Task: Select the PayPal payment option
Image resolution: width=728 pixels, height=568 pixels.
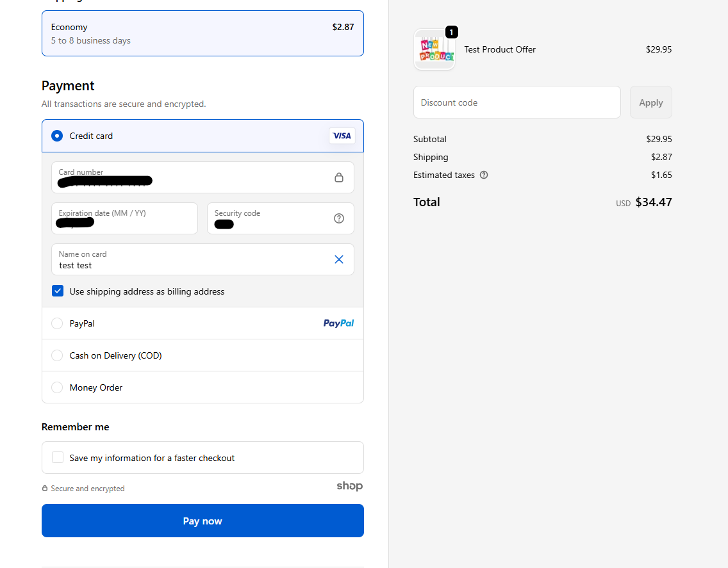Action: click(57, 323)
